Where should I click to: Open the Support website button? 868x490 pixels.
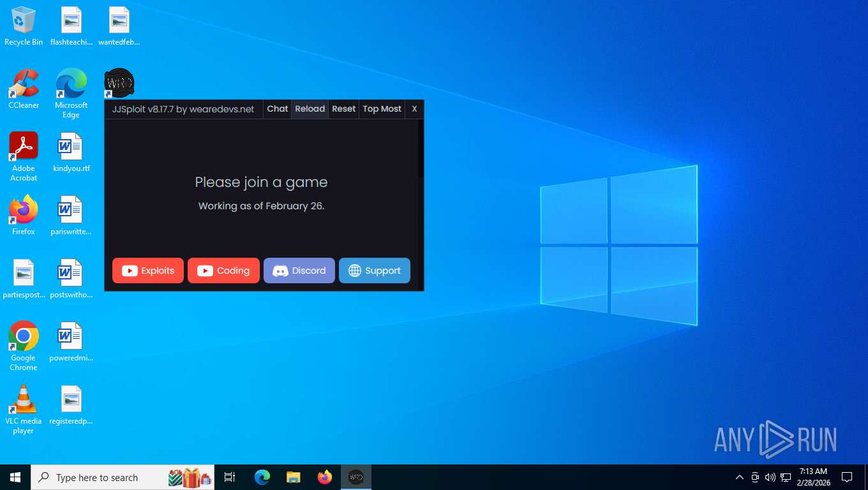[375, 271]
